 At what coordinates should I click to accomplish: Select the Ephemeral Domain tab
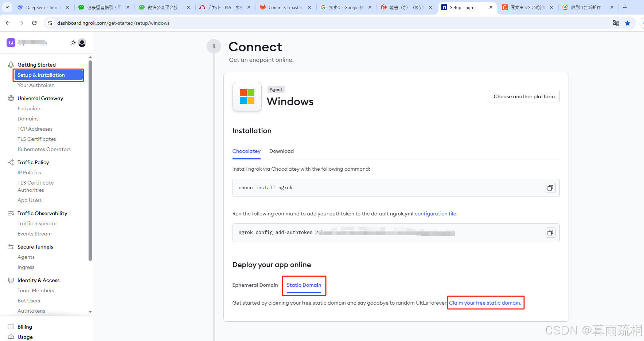click(x=255, y=285)
